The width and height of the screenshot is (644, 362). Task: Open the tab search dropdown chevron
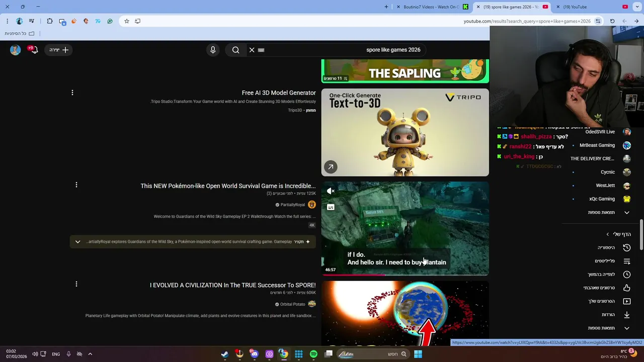point(637,7)
